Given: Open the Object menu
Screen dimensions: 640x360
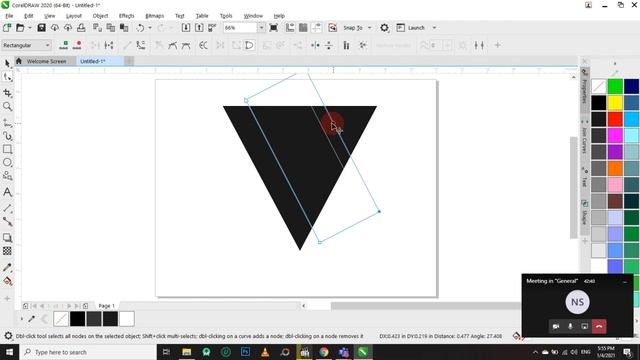Looking at the screenshot, I should pyautogui.click(x=100, y=16).
